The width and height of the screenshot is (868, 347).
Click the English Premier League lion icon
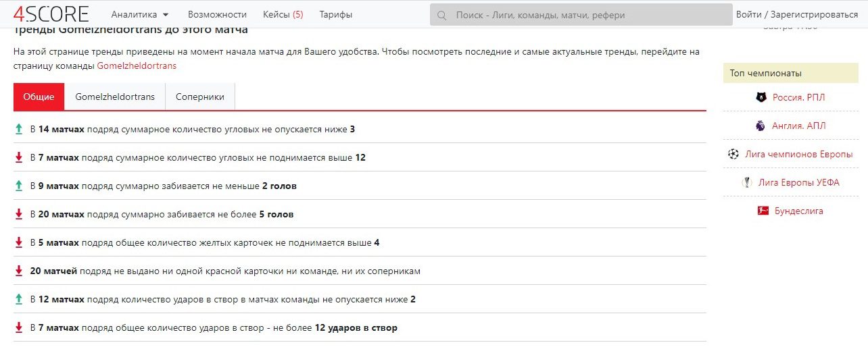(x=760, y=126)
